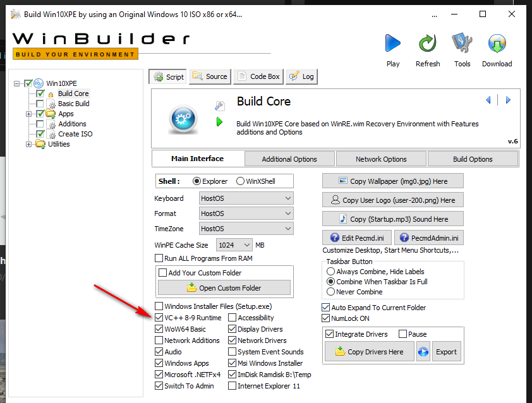Image resolution: width=532 pixels, height=403 pixels.
Task: Select Explorer shell radio button
Action: 196,181
